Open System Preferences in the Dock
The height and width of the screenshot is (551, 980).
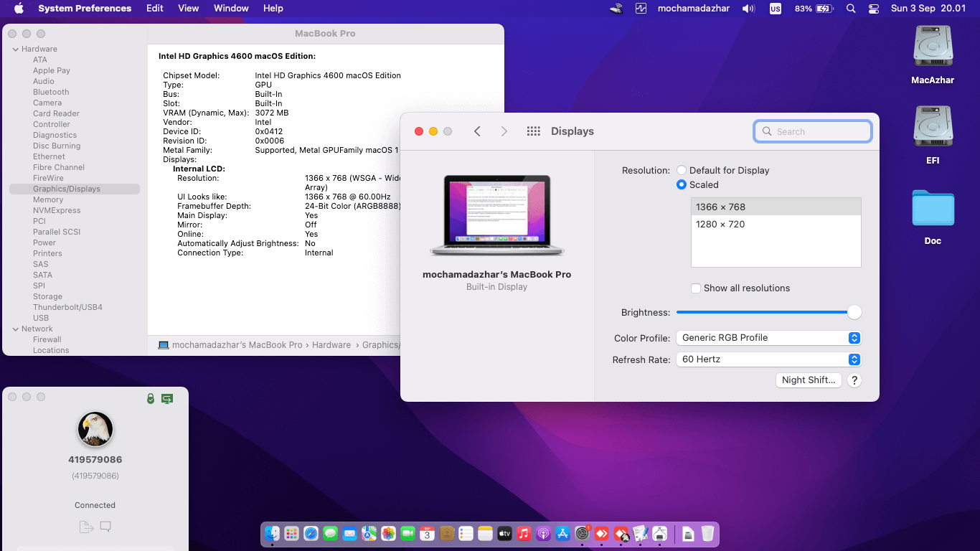pyautogui.click(x=583, y=534)
